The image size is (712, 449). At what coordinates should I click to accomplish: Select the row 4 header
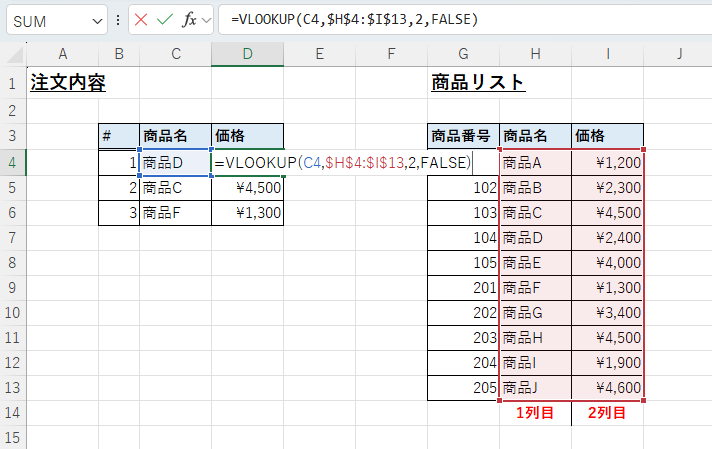click(14, 161)
